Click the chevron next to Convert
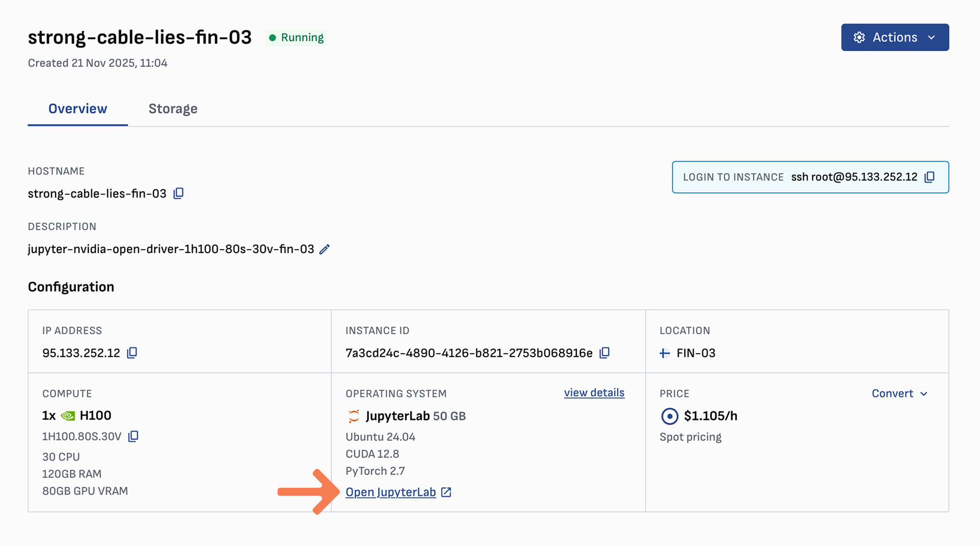Screen dimensions: 980x546 (924, 394)
